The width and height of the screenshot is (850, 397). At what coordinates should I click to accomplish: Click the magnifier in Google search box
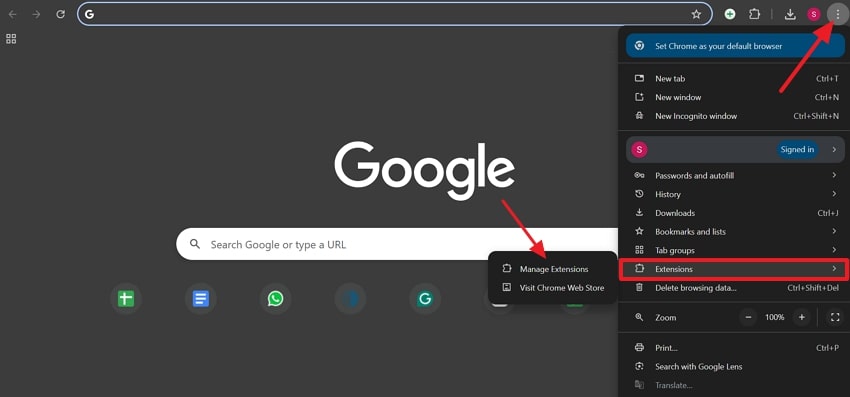click(195, 244)
